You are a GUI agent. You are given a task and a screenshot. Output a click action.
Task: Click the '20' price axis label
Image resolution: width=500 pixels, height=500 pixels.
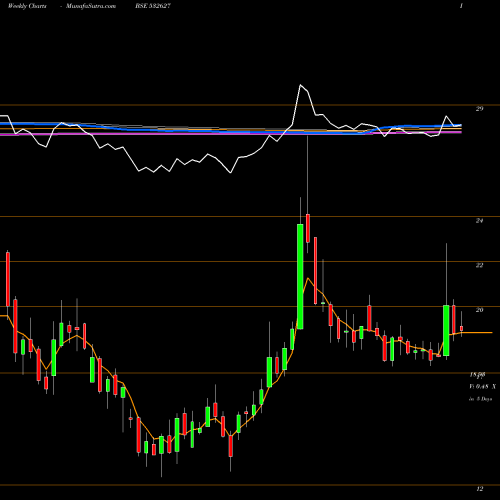coord(479,310)
